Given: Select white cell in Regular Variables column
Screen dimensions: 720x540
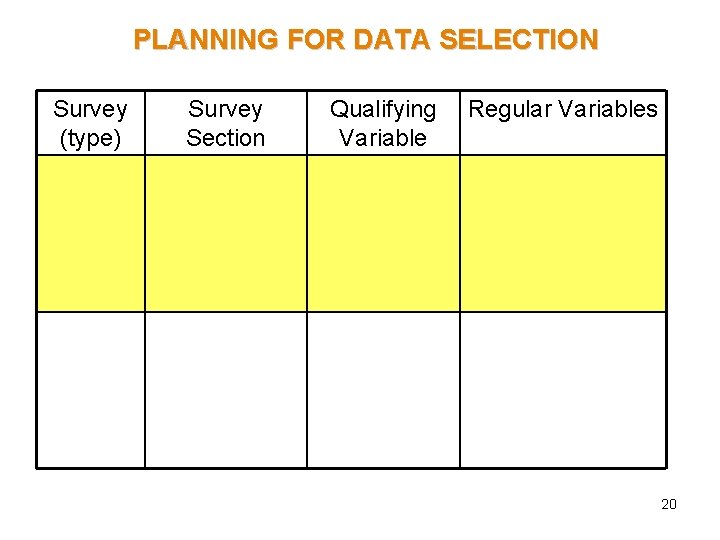Looking at the screenshot, I should tap(563, 390).
